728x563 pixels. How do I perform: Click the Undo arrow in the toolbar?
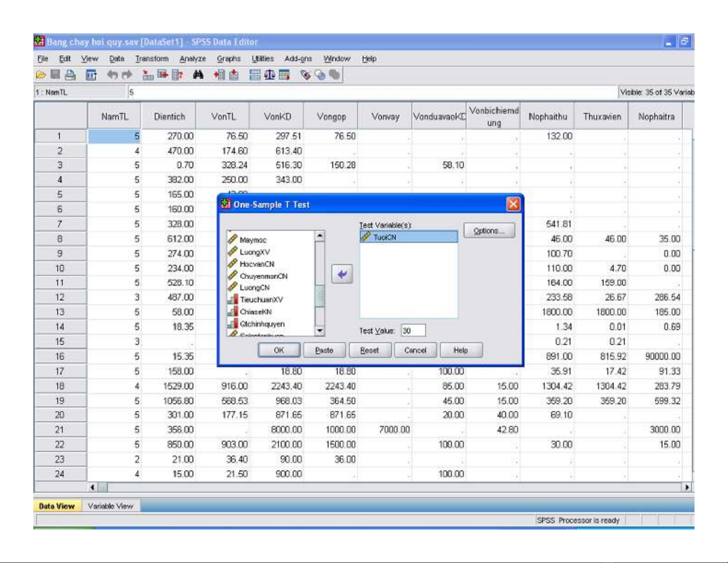[x=112, y=74]
